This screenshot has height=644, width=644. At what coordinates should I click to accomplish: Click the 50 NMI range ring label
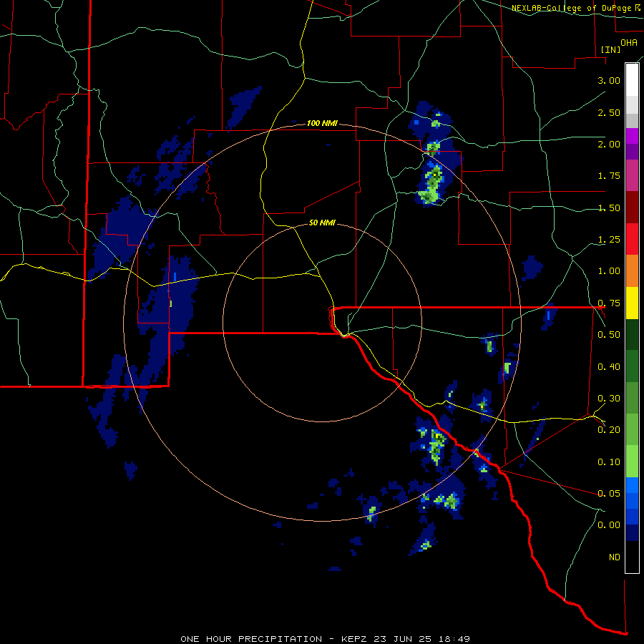322,223
